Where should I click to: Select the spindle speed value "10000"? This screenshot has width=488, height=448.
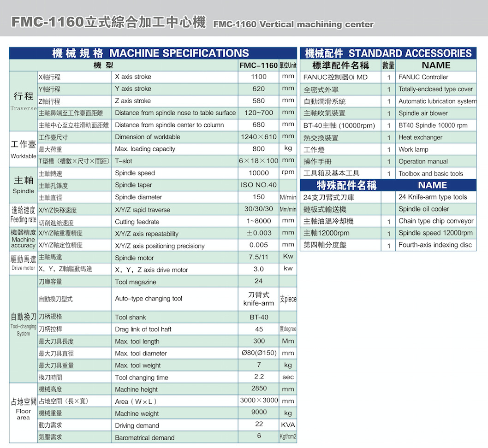click(259, 173)
